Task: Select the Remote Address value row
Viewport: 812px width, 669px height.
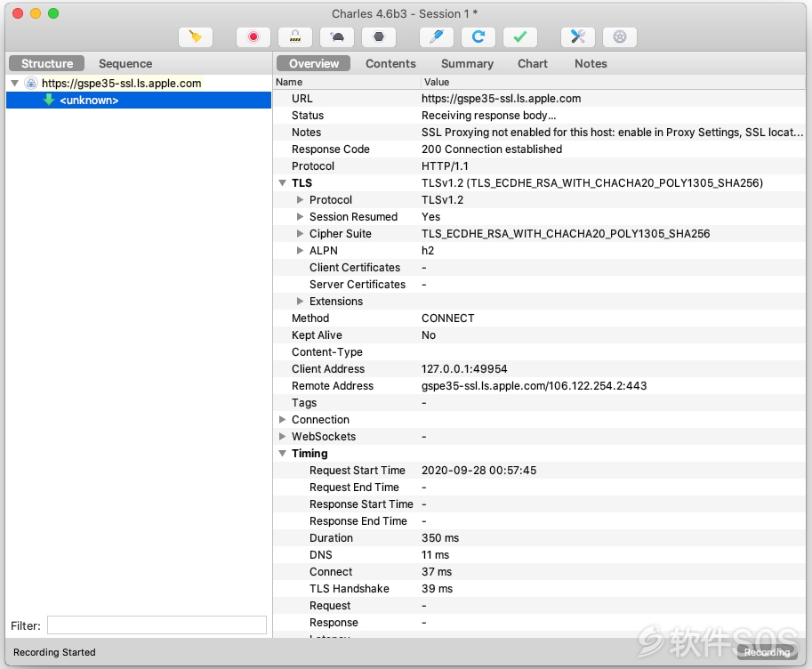Action: click(x=540, y=385)
